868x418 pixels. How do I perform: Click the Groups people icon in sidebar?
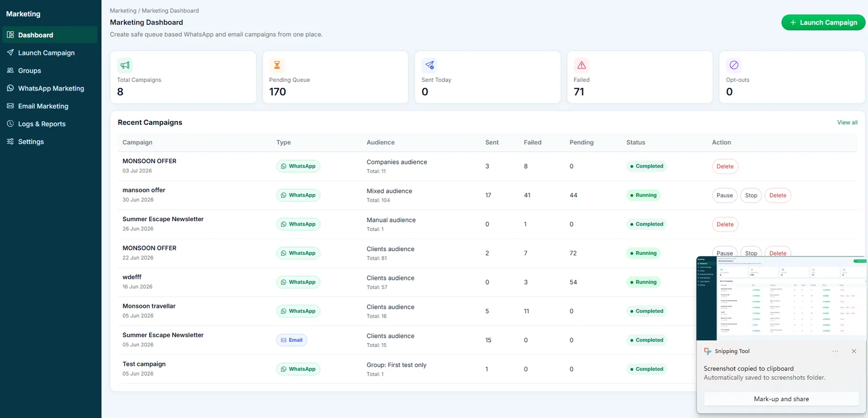tap(10, 70)
